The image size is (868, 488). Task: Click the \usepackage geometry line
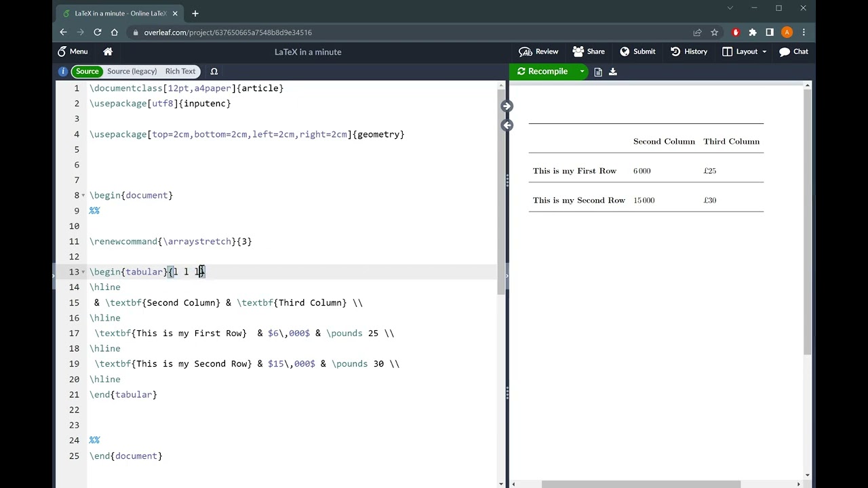[247, 134]
